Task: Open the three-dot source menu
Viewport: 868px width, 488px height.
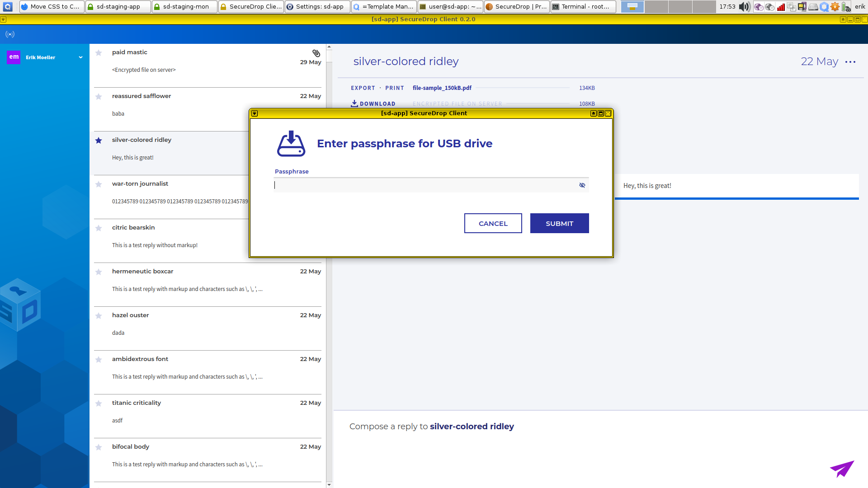Action: coord(850,62)
